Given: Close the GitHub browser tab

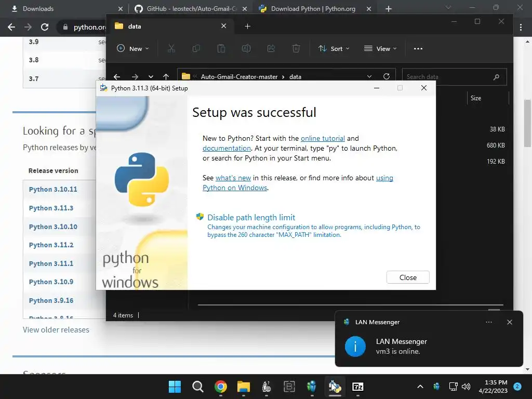Looking at the screenshot, I should point(245,9).
